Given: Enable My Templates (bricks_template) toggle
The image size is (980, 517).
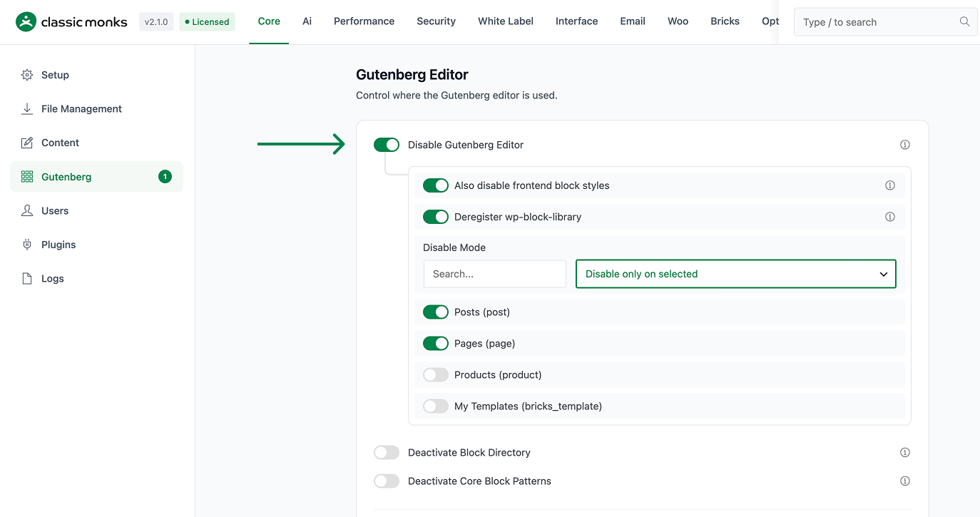Looking at the screenshot, I should (436, 406).
